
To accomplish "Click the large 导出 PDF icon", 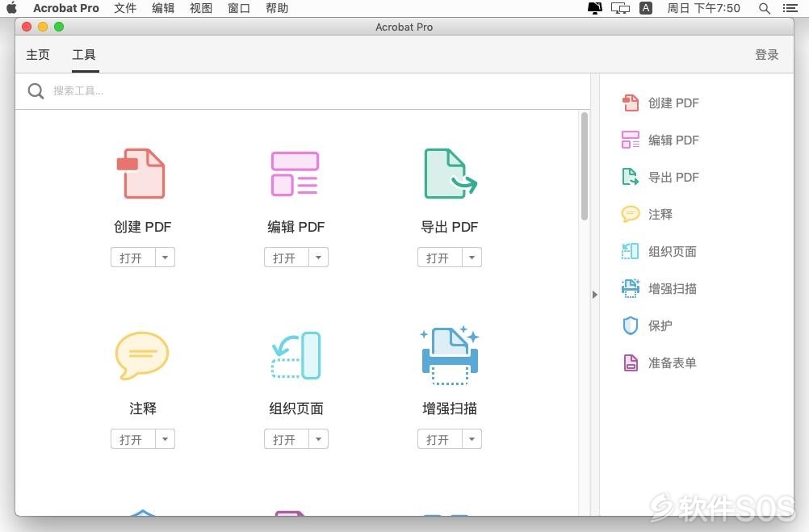I will coord(450,174).
